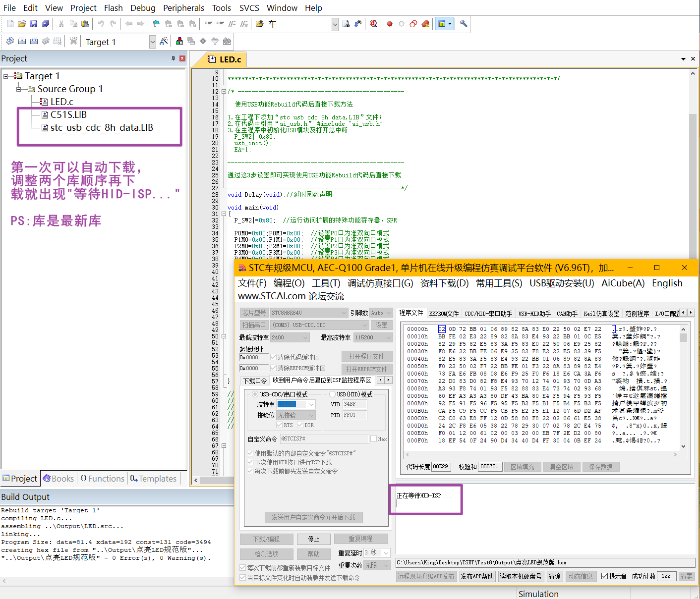700x599 pixels.
Task: Click the incremental find icon
Action: (358, 24)
